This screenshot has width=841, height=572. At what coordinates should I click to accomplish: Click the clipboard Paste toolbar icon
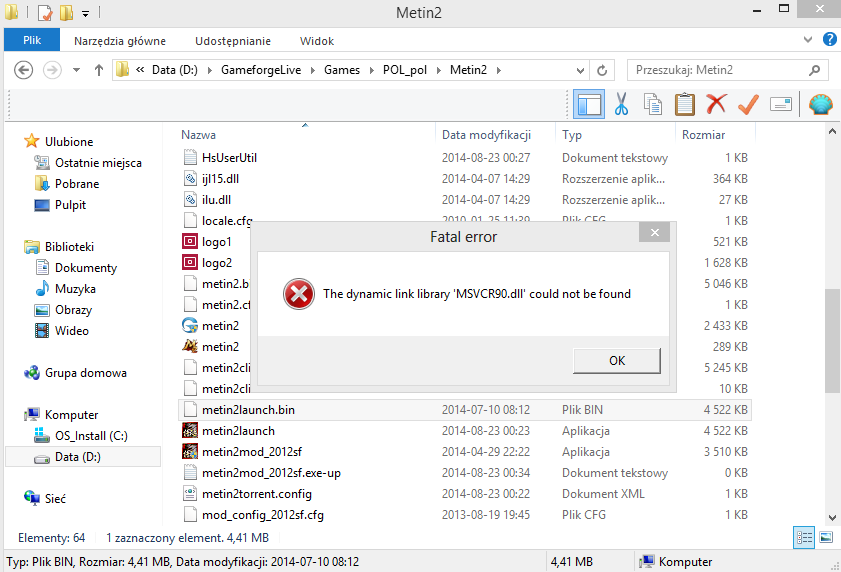684,104
